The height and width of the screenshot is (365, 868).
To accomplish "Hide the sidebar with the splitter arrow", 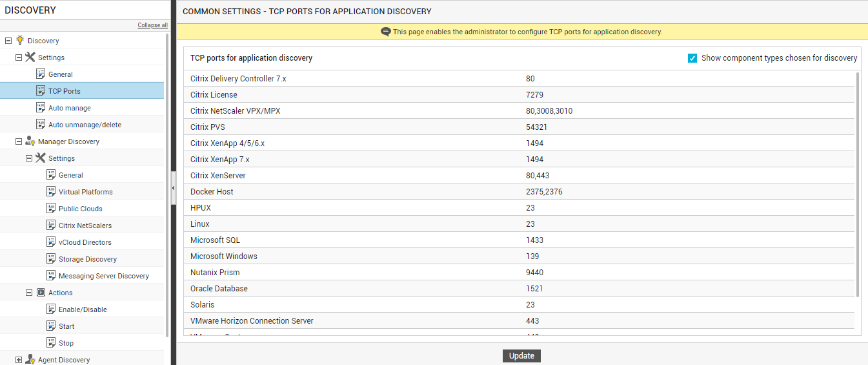I will tap(174, 187).
